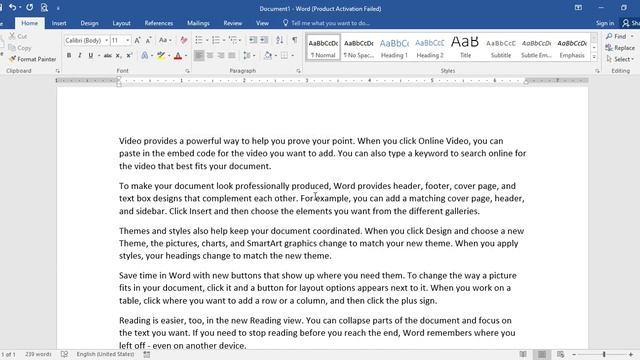Open the Font dialog launcher
Screen dimensions: 640x360
pyautogui.click(x=187, y=71)
